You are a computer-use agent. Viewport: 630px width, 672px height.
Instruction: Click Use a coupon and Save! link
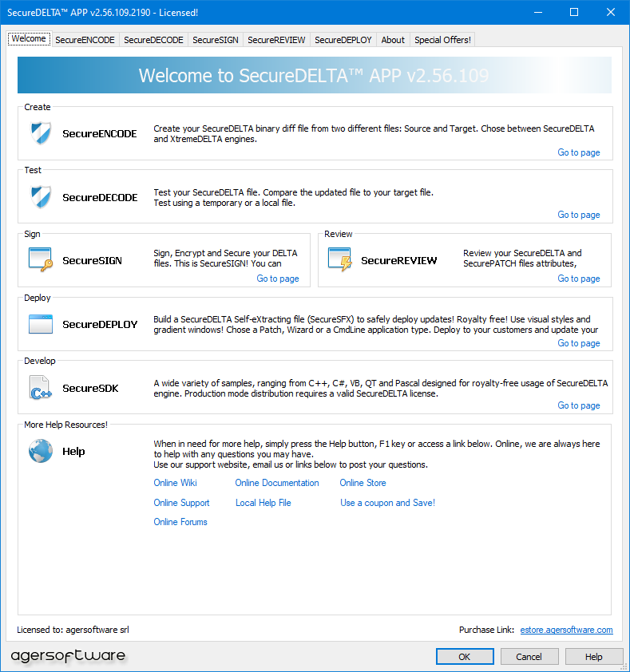coord(387,503)
